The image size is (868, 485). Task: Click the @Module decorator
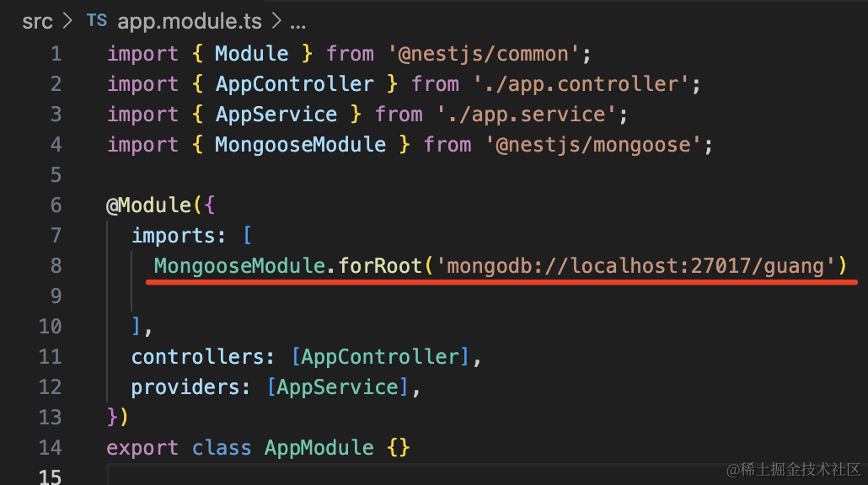click(x=148, y=205)
